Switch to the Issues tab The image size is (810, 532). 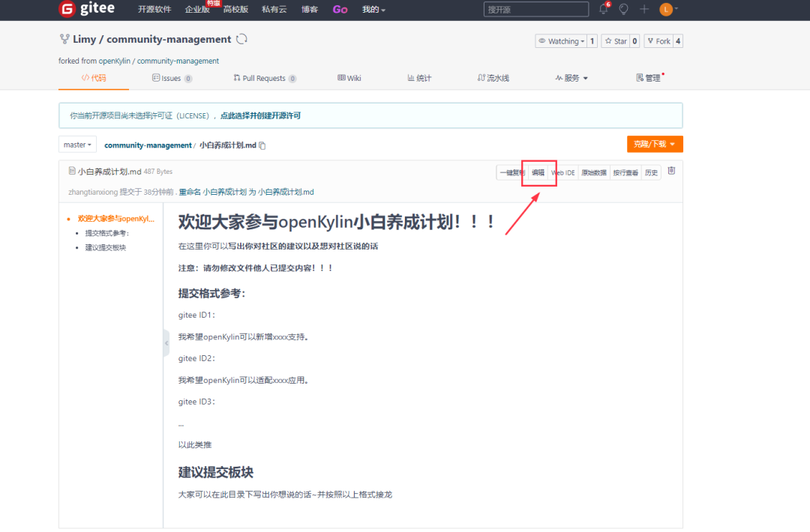pos(172,79)
